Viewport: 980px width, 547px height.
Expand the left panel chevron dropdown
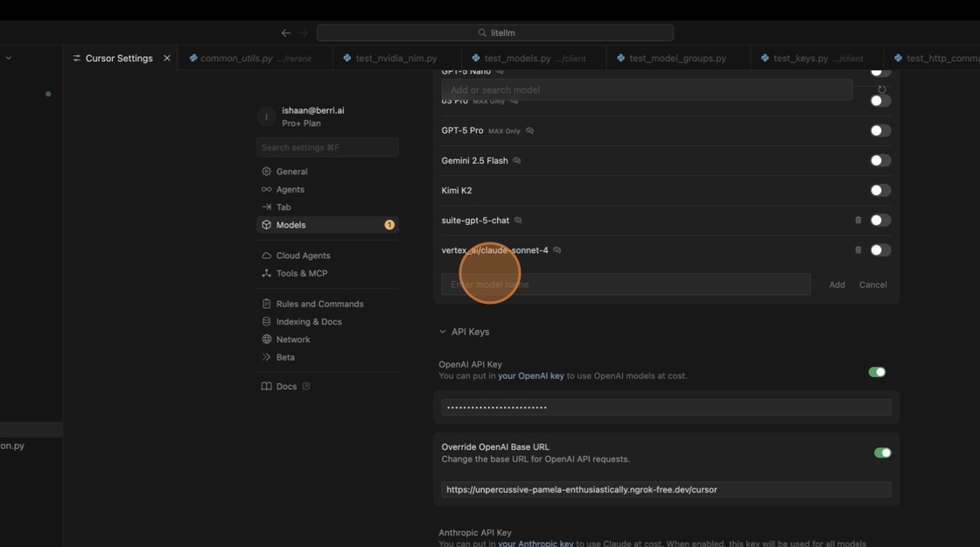9,58
